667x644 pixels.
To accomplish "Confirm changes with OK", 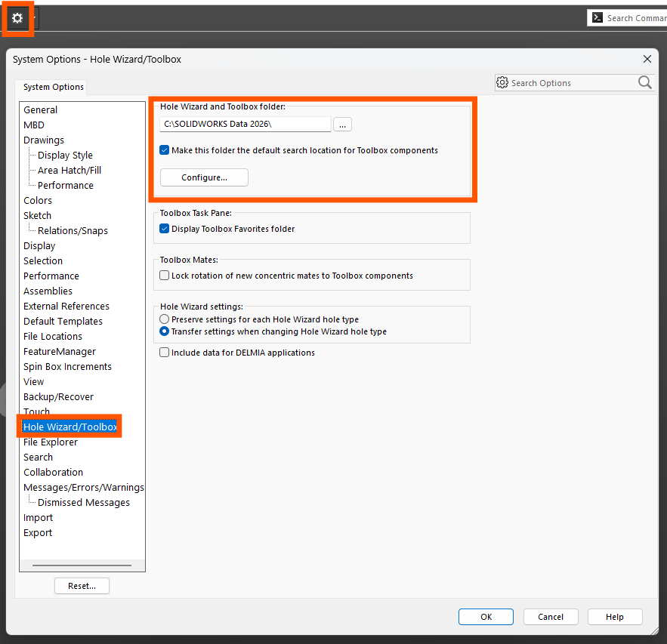I will pyautogui.click(x=486, y=616).
